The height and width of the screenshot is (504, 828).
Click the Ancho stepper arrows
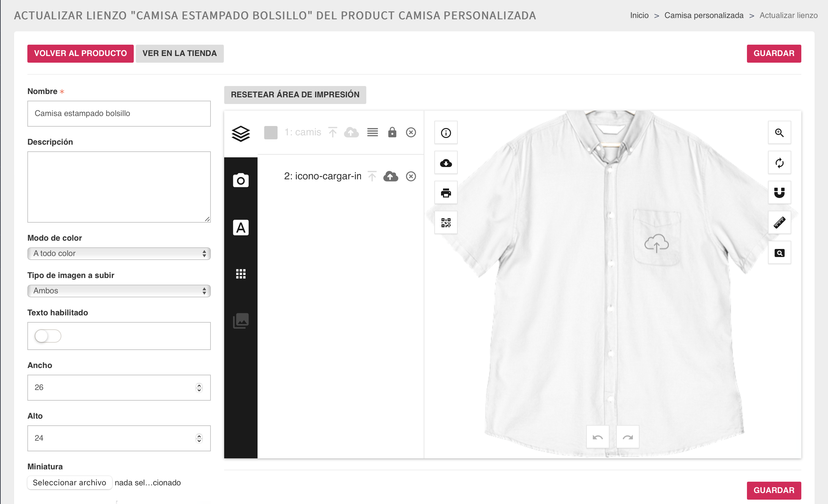[x=199, y=388]
